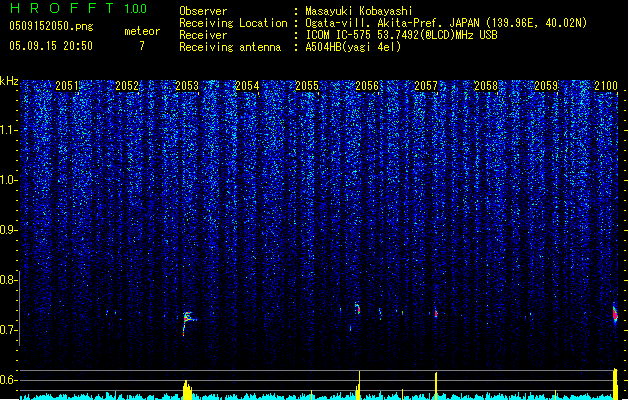Click the meteor echo near 2057
629x400 pixels.
click(436, 313)
